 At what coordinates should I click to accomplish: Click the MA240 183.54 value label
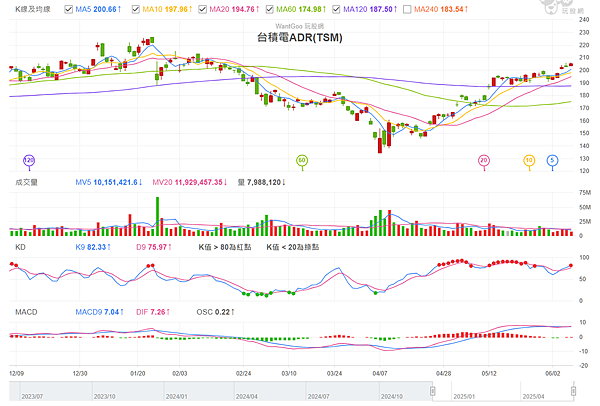pos(441,9)
